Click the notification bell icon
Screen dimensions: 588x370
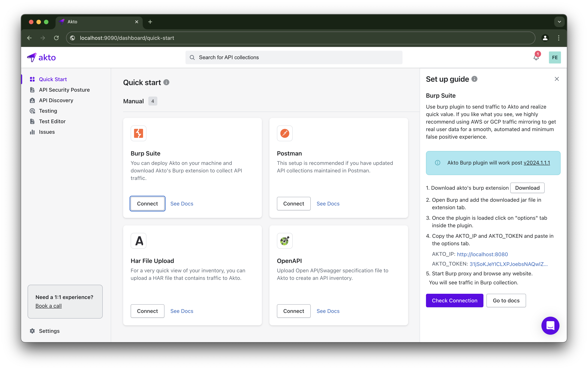click(x=536, y=58)
